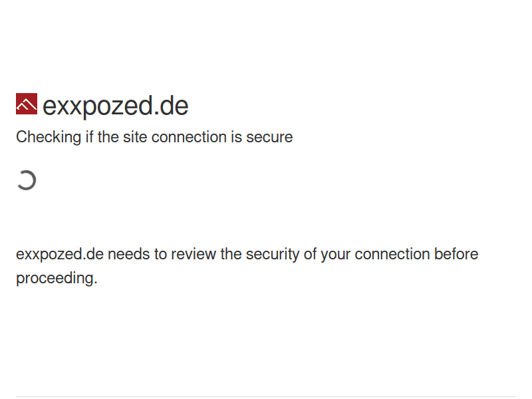Click the word needs in the paragraph
The image size is (532, 399).
tap(126, 255)
